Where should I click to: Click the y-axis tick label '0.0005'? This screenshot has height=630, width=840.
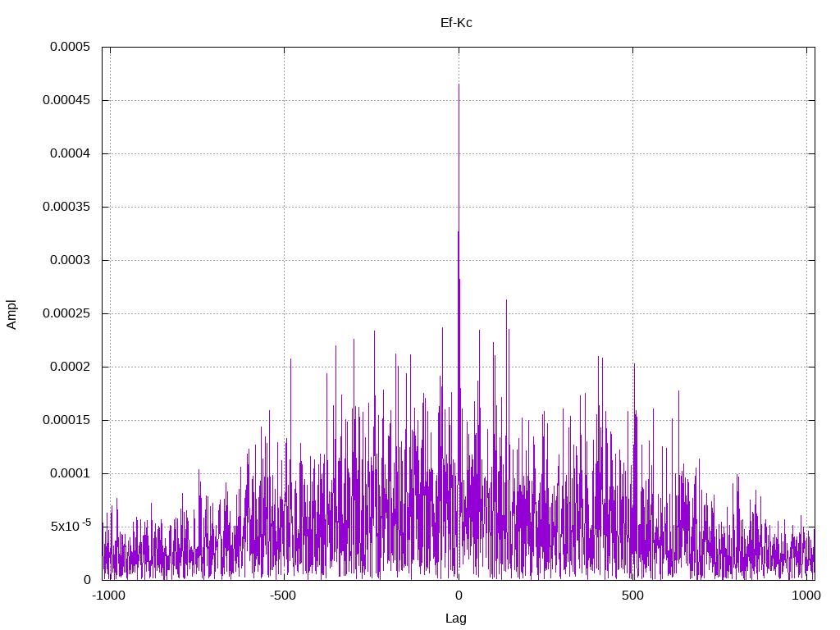71,47
